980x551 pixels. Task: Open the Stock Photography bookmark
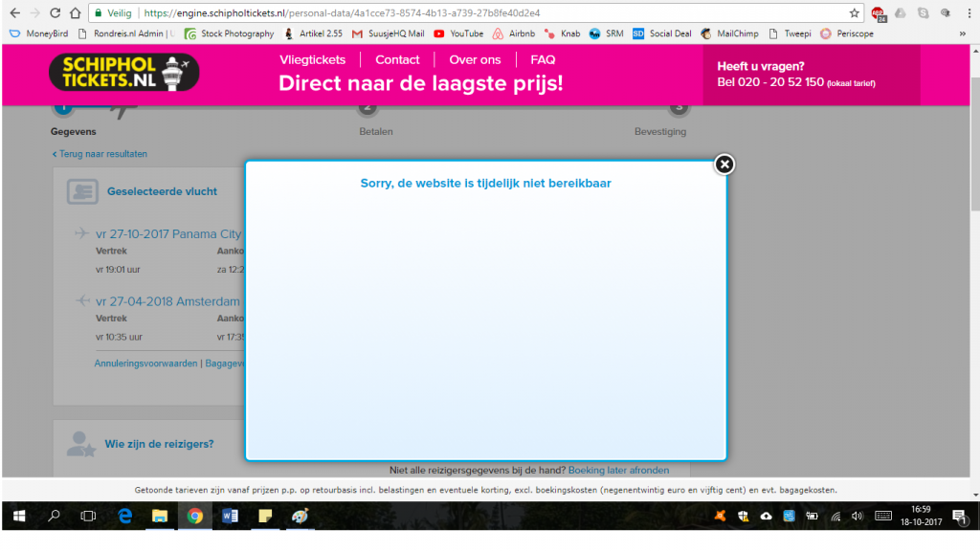point(230,33)
